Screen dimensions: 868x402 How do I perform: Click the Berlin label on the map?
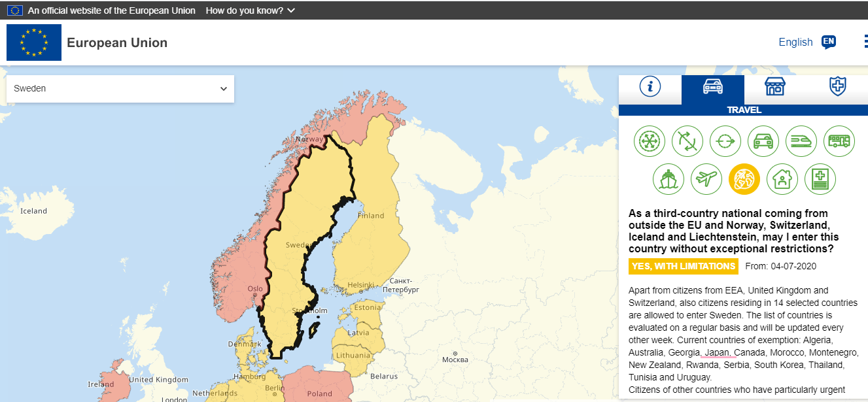(x=276, y=388)
